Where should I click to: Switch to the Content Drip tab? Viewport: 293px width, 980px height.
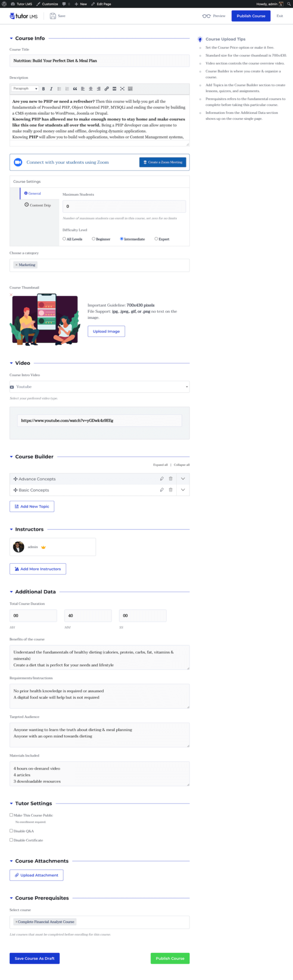[x=40, y=205]
